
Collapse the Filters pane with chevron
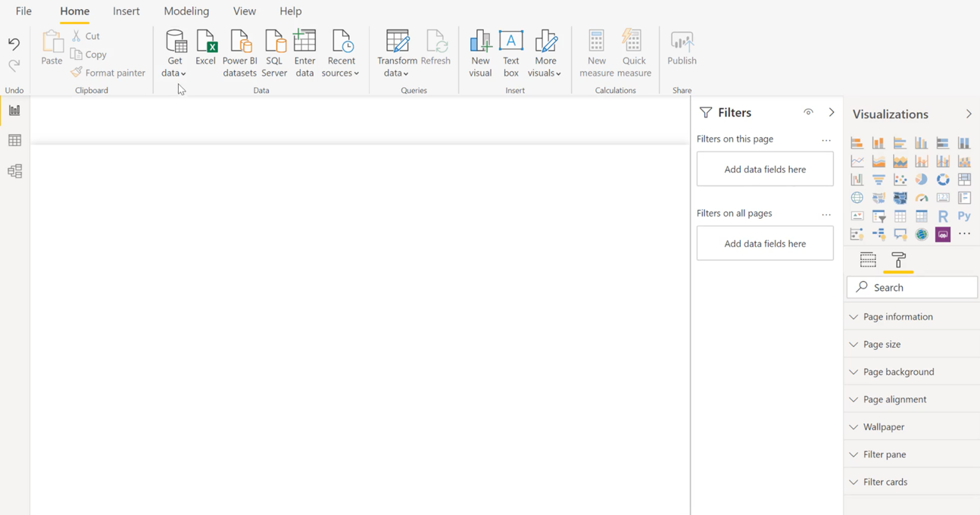click(832, 112)
